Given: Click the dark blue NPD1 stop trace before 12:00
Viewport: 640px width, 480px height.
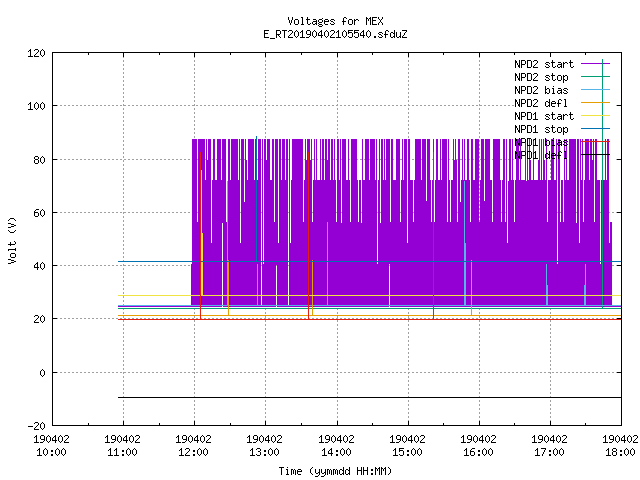Looking at the screenshot, I should coord(155,261).
